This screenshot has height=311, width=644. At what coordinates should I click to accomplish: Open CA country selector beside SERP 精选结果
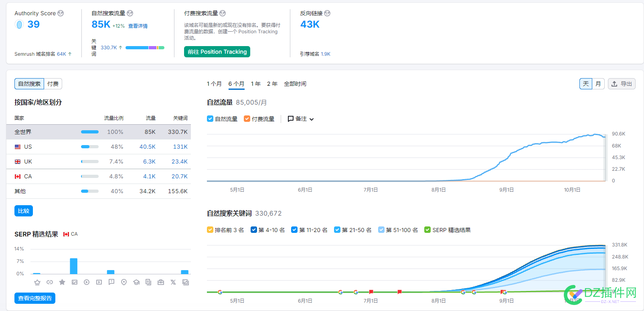71,234
